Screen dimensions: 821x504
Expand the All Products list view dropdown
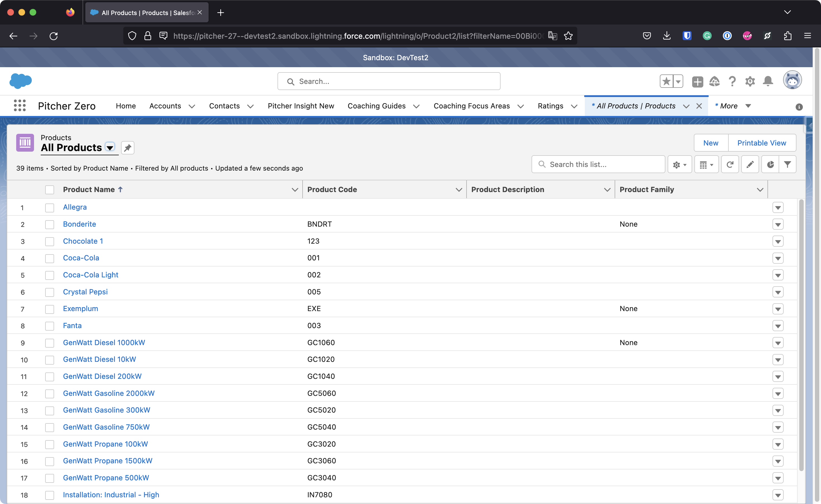(110, 147)
